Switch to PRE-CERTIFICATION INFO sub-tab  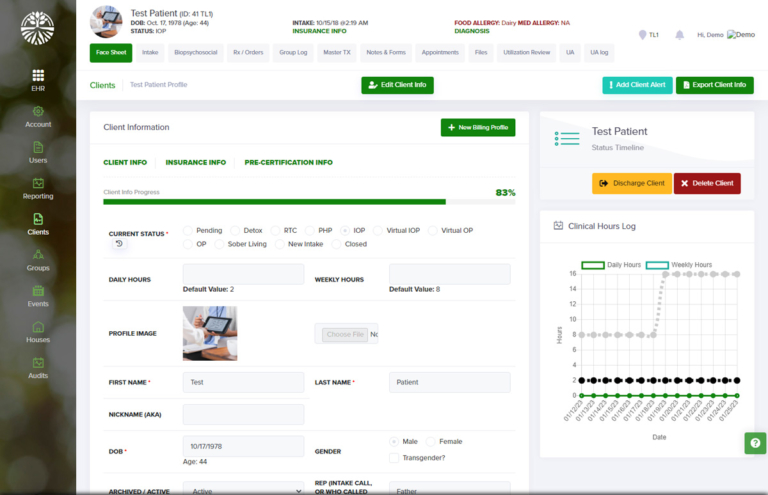288,163
